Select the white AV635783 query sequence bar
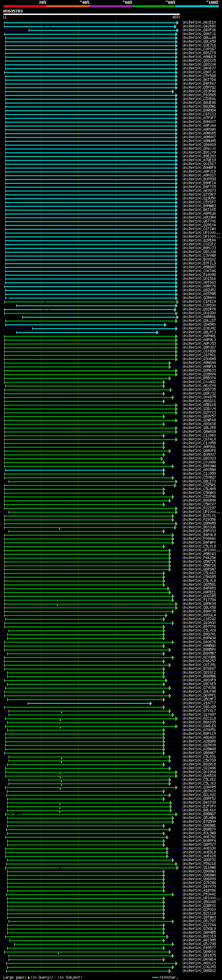 [x=92, y=14]
